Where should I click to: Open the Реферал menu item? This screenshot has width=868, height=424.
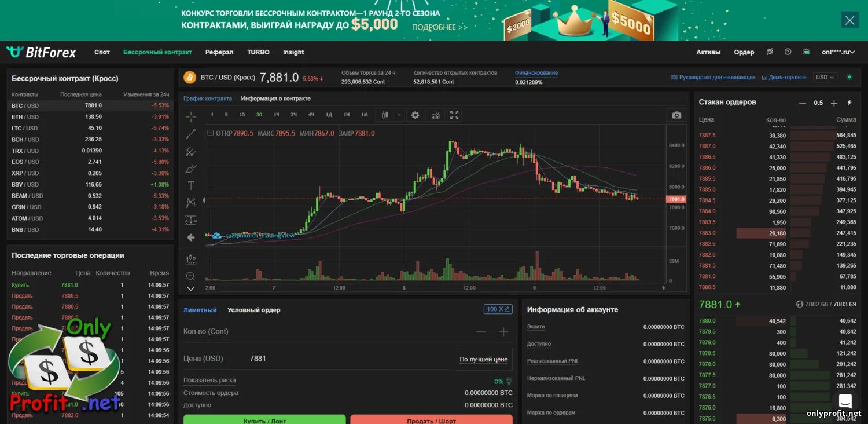pos(219,52)
